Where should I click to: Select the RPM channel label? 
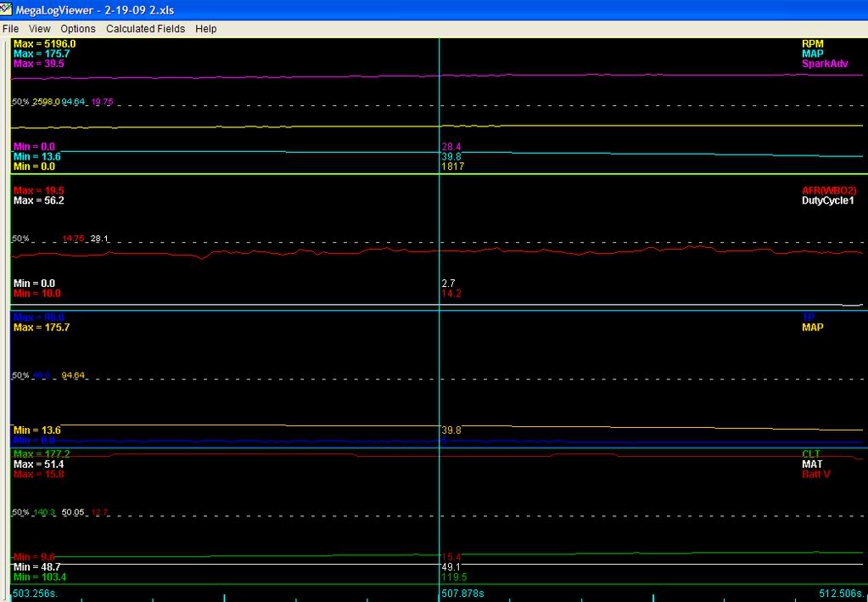click(x=813, y=42)
